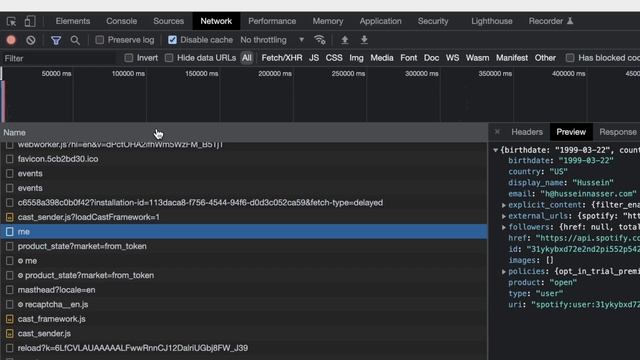Select the product_state?market=from_token request without gear
Viewport: 640px width, 360px height.
244,246
